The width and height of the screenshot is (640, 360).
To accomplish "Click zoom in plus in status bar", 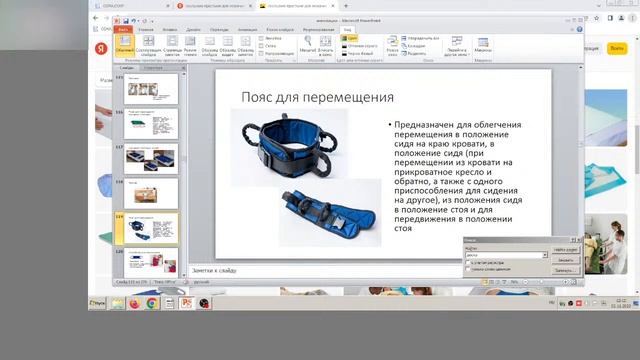I will coord(566,282).
